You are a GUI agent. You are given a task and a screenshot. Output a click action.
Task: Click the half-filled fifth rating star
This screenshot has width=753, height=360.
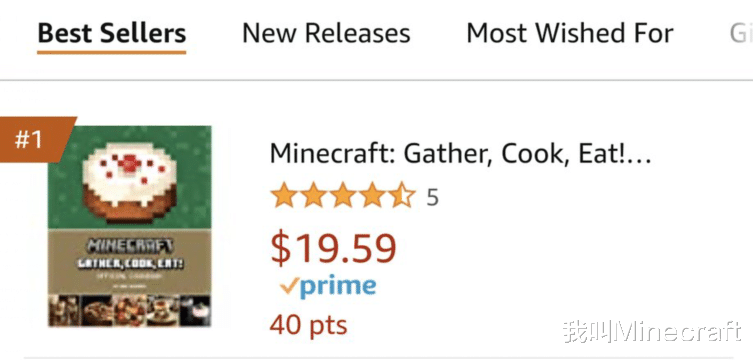[x=401, y=197]
